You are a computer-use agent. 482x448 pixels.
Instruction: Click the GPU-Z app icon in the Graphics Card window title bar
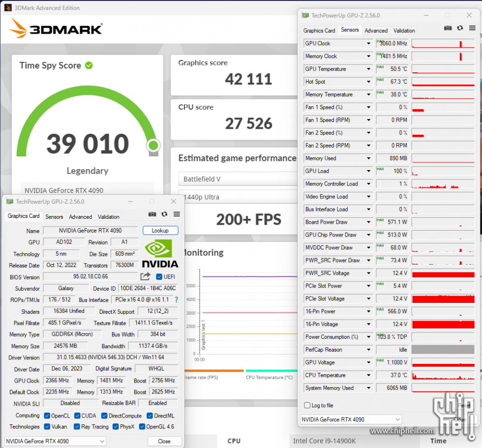(9, 202)
